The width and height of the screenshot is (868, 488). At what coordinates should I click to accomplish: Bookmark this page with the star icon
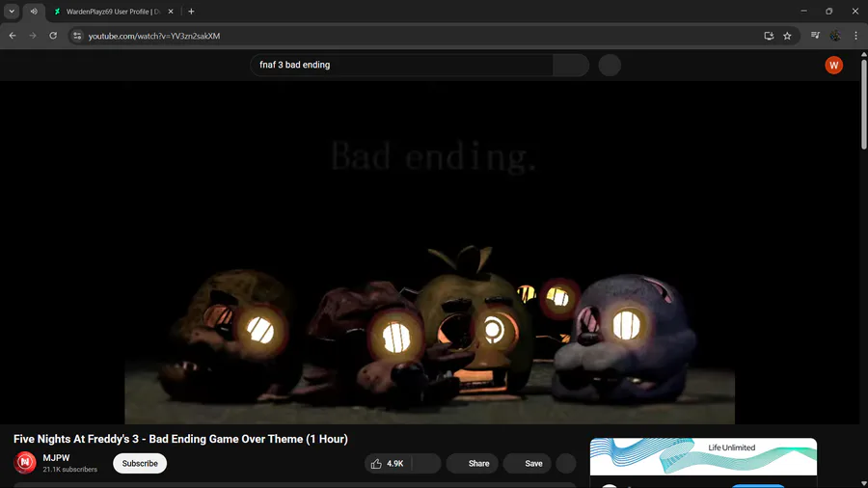click(x=787, y=36)
